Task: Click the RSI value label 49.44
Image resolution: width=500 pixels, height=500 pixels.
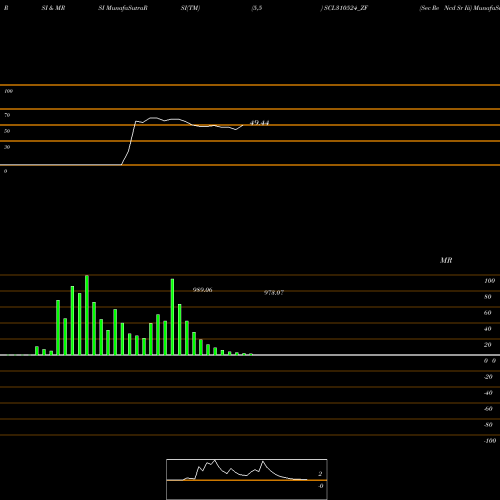Action: (x=259, y=123)
